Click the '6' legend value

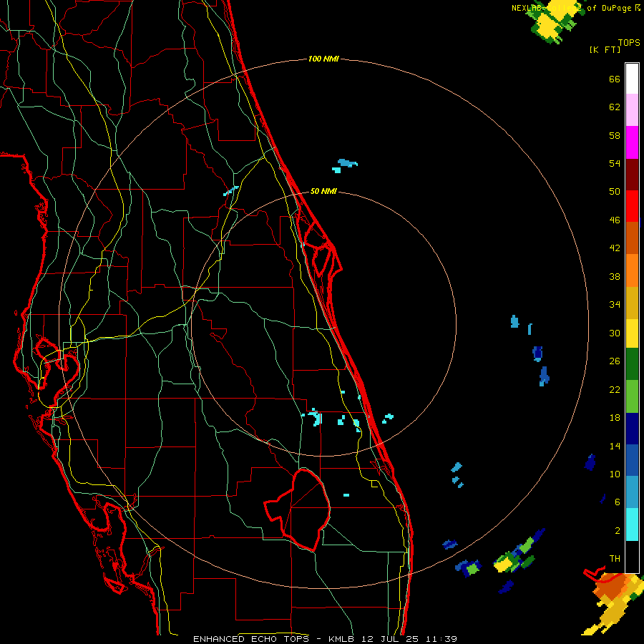(x=618, y=502)
